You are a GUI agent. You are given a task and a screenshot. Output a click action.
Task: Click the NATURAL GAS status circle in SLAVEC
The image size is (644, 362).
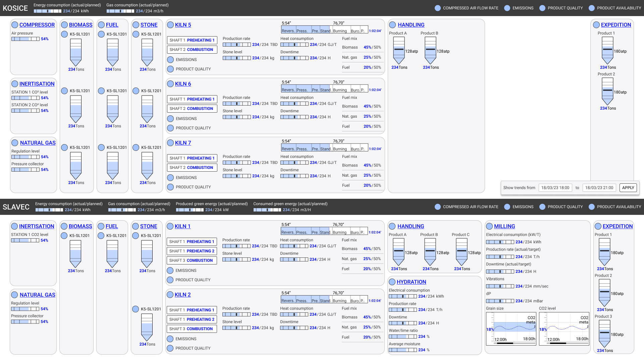[14, 295]
